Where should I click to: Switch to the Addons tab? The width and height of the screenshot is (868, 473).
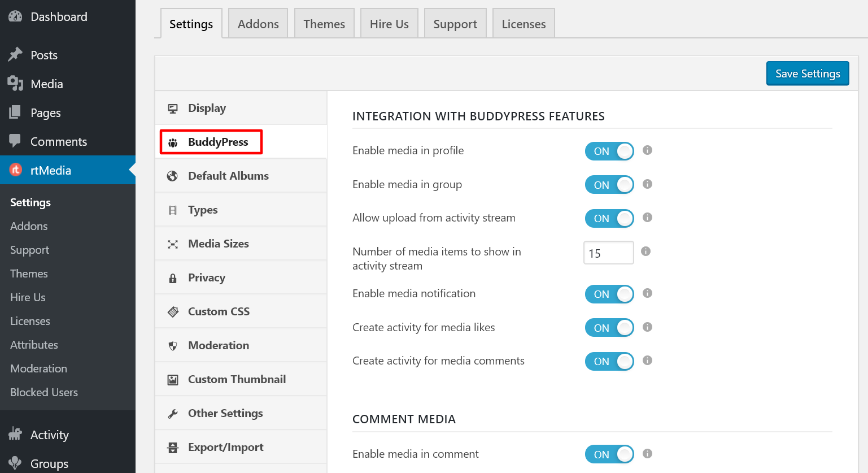coord(258,23)
